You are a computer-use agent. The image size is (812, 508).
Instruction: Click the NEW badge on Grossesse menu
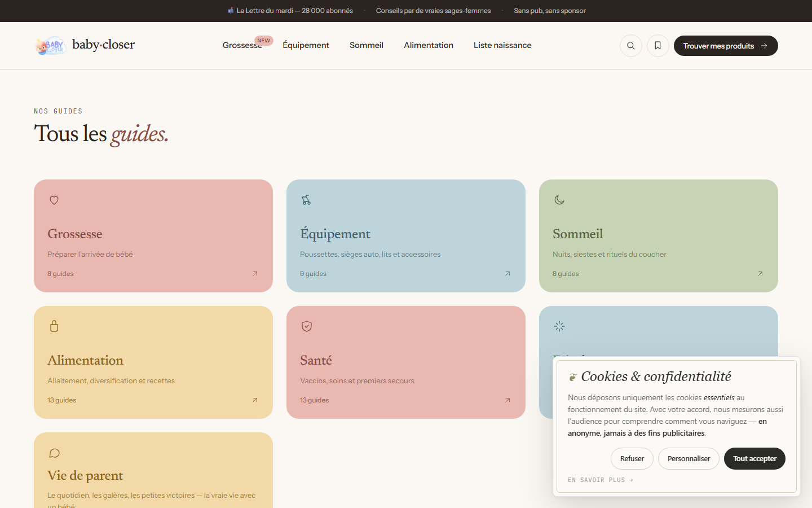tap(263, 41)
